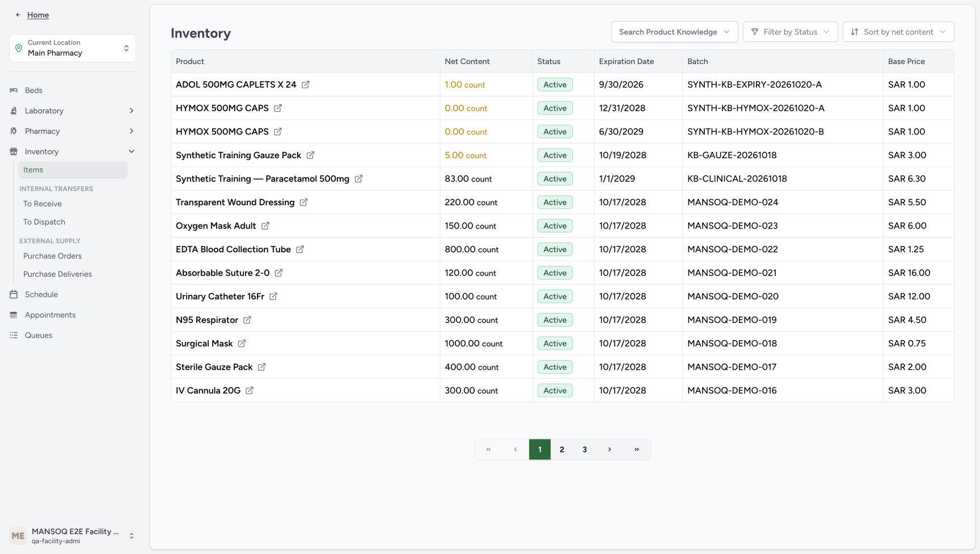980x554 pixels.
Task: Open To Dispatch internal transfers
Action: coord(44,222)
